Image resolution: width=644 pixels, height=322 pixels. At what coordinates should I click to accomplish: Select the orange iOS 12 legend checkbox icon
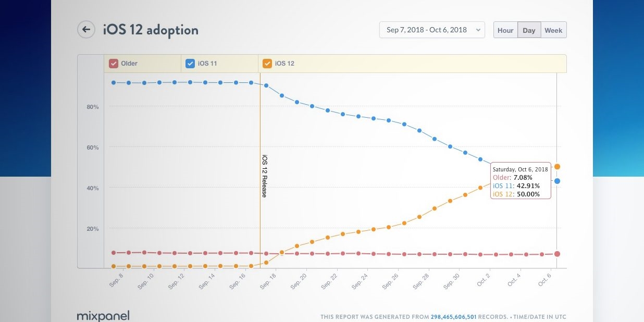coord(267,63)
